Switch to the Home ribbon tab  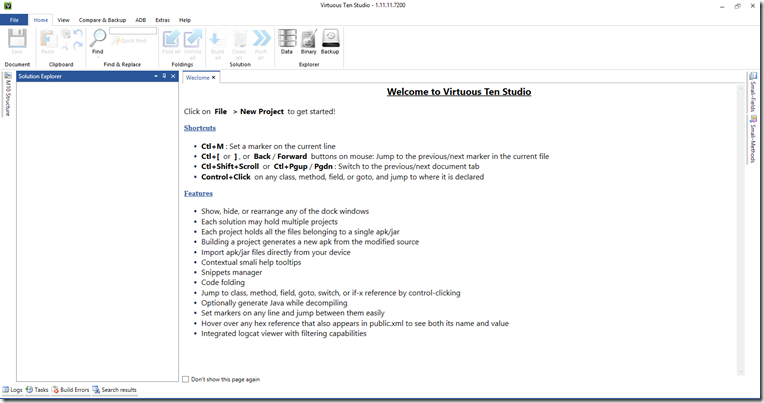tap(41, 20)
